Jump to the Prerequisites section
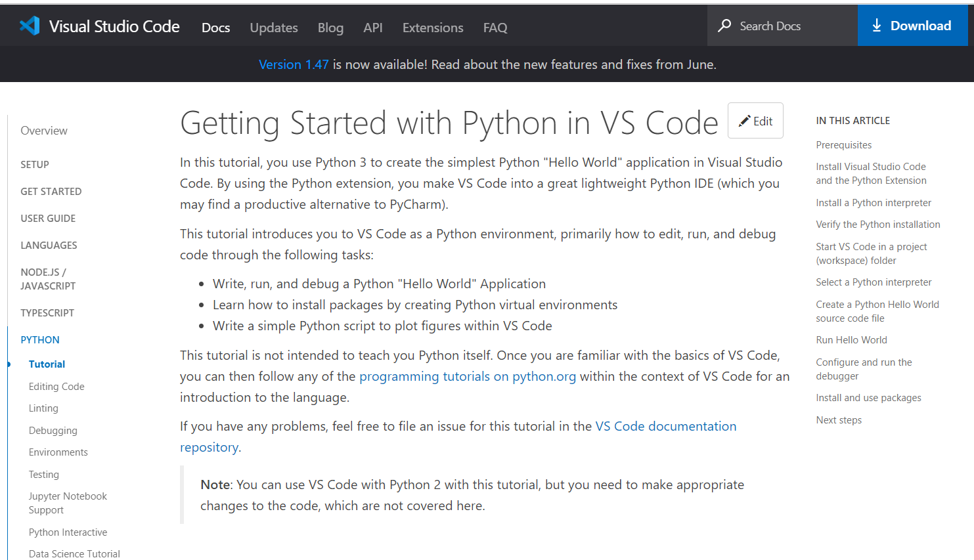974x560 pixels. coord(844,145)
